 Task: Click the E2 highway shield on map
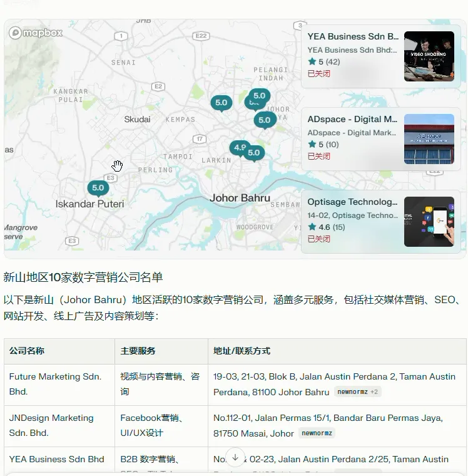(x=158, y=86)
